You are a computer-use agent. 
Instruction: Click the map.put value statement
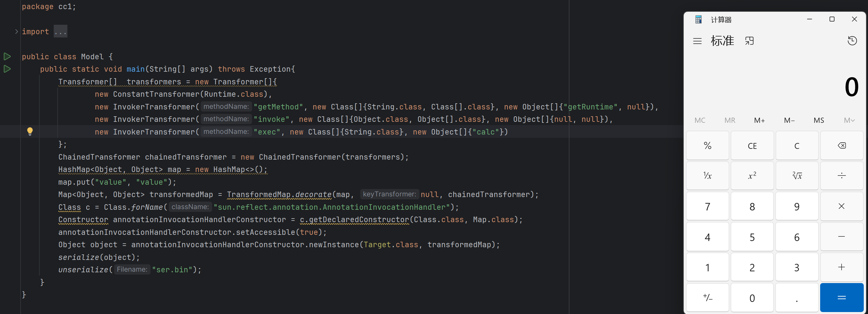coord(117,182)
